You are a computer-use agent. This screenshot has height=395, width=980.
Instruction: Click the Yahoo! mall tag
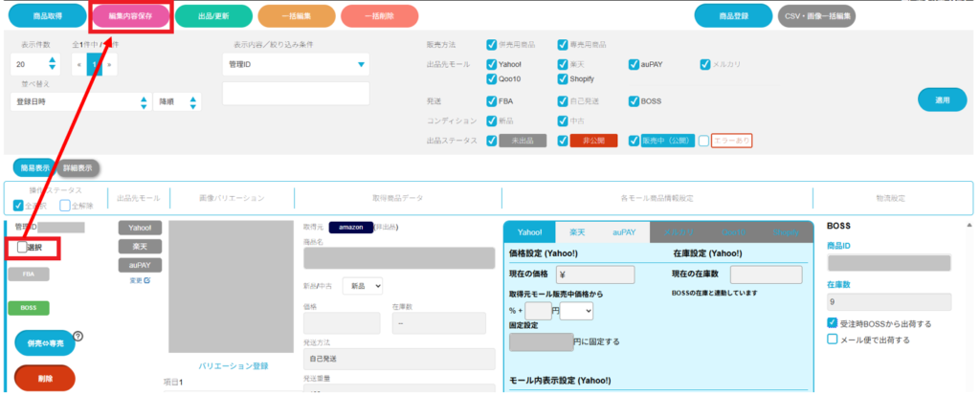140,228
